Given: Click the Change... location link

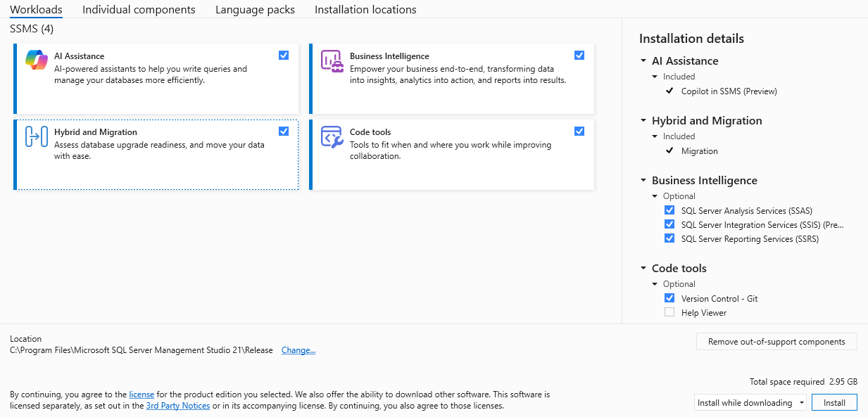Looking at the screenshot, I should (298, 350).
